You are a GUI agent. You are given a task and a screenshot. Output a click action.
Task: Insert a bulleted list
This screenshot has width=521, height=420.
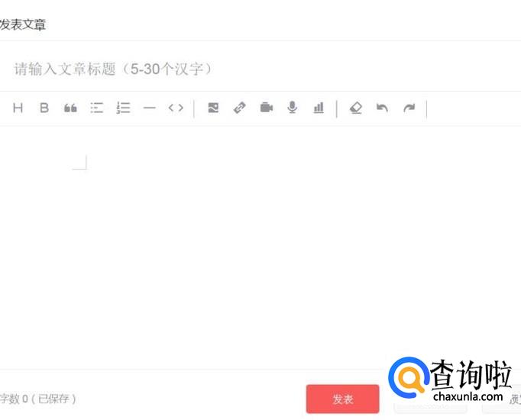coord(97,108)
